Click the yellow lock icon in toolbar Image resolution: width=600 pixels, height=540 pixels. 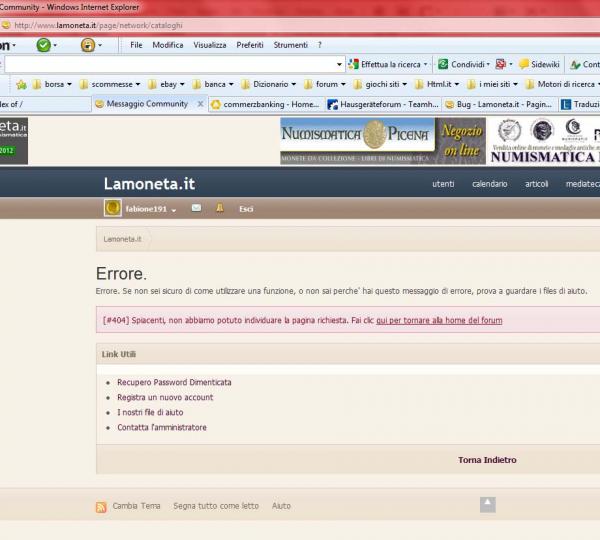click(87, 45)
